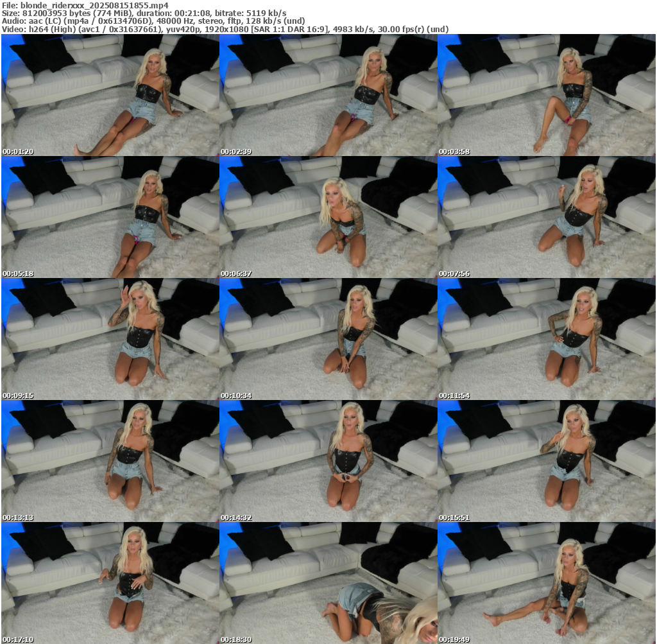Screen dimensions: 657x644
Task: Click the thumbnail timestamped 00:09:15
Action: pos(110,339)
